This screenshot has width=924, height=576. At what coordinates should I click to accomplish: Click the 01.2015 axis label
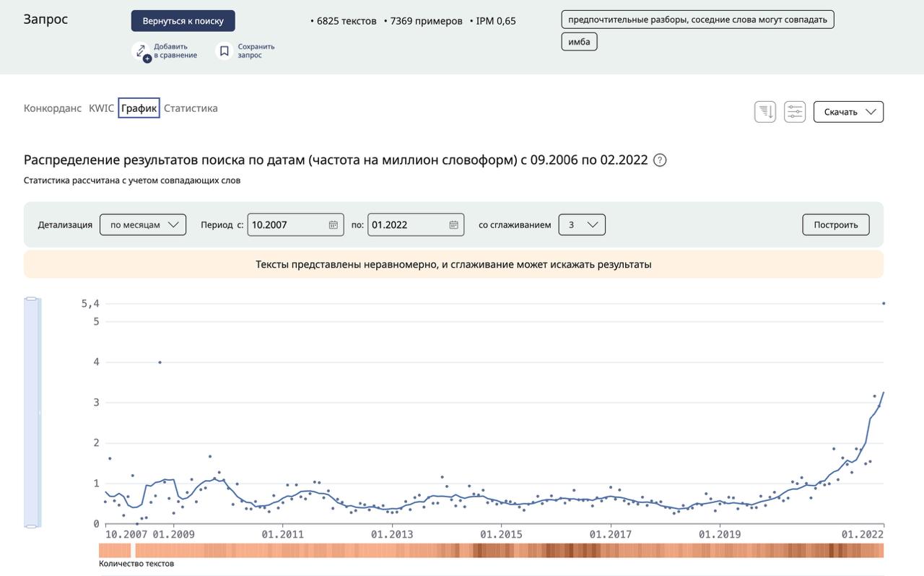pos(502,535)
